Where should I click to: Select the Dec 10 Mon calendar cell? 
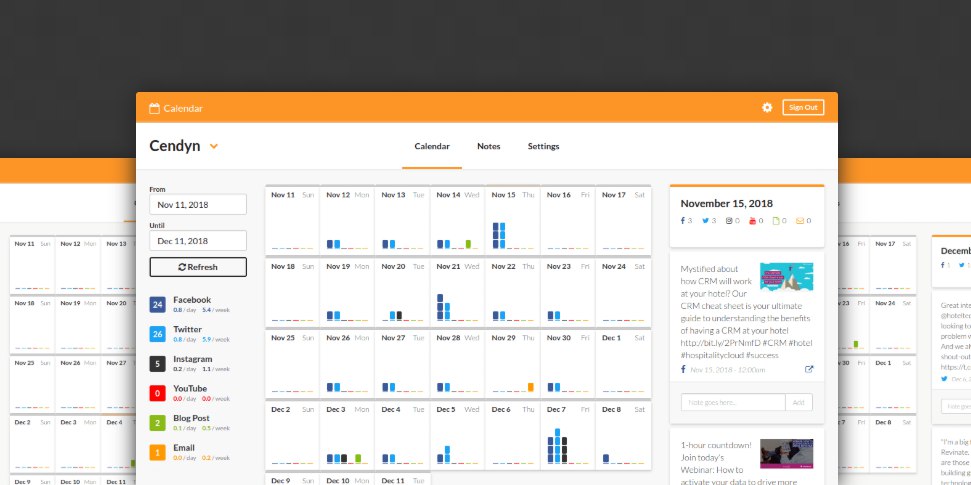click(x=347, y=479)
